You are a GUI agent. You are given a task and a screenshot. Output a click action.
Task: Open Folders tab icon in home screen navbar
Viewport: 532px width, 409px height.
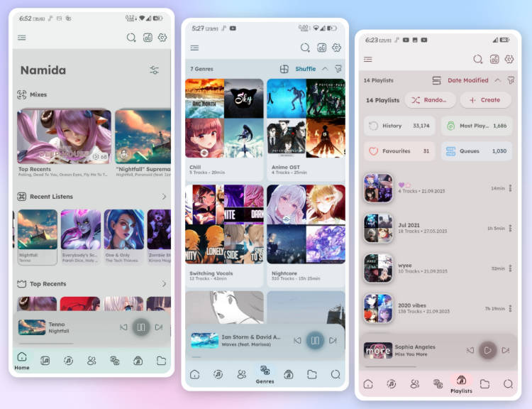(161, 361)
